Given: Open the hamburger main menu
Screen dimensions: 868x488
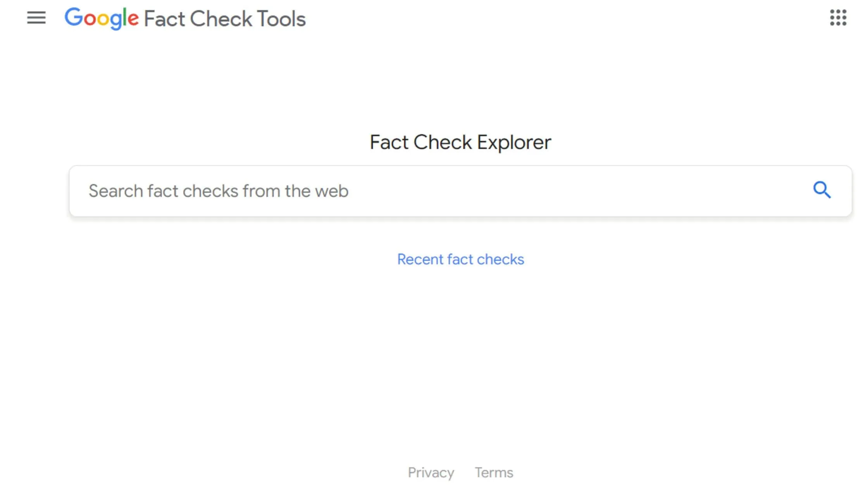Looking at the screenshot, I should click(x=36, y=18).
